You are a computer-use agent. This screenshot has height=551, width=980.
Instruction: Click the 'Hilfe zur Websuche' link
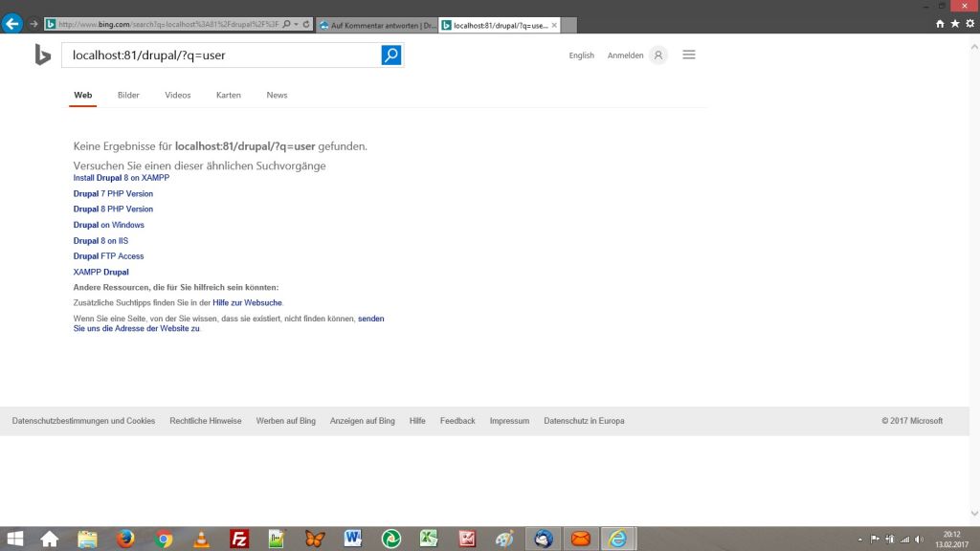click(x=247, y=302)
